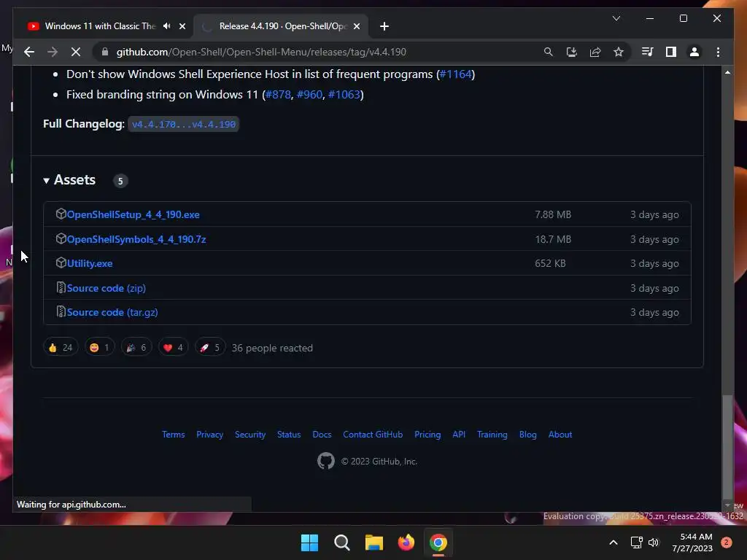The height and width of the screenshot is (560, 747).
Task: Download Source code (tar.gz)
Action: pos(112,312)
